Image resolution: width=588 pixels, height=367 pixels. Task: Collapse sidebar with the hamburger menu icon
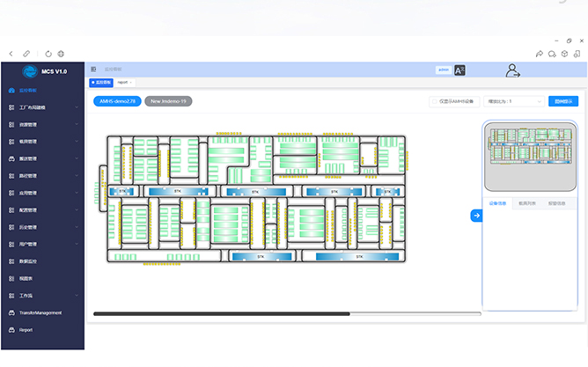[x=93, y=70]
